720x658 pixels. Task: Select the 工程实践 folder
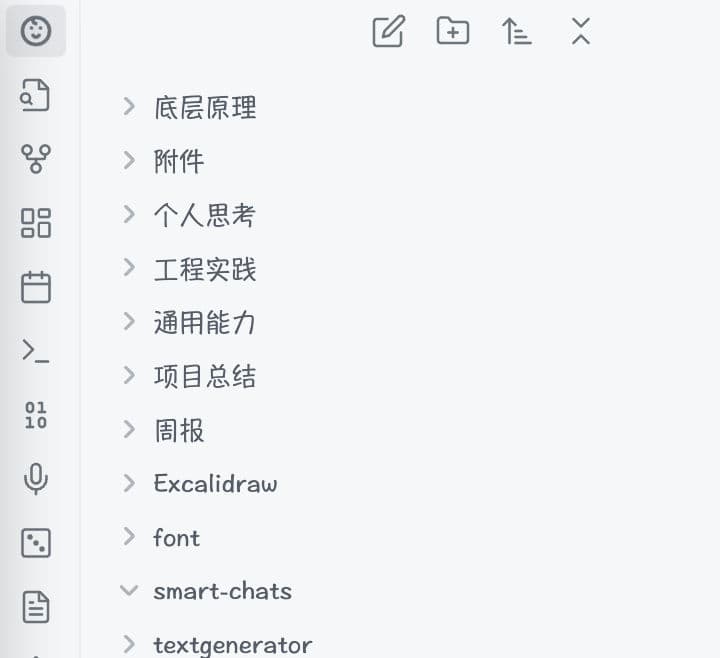coord(205,269)
